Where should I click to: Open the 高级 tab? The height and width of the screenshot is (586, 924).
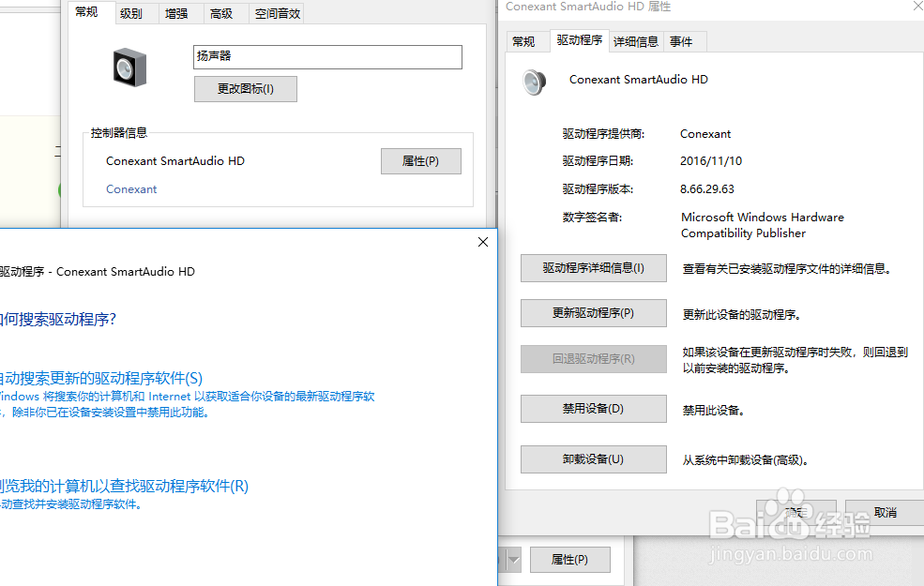point(221,13)
